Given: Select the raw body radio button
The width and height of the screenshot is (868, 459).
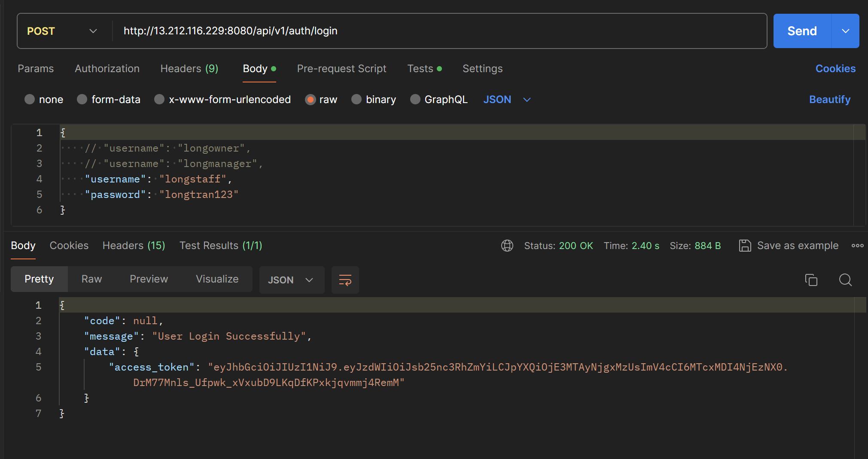Looking at the screenshot, I should tap(310, 99).
